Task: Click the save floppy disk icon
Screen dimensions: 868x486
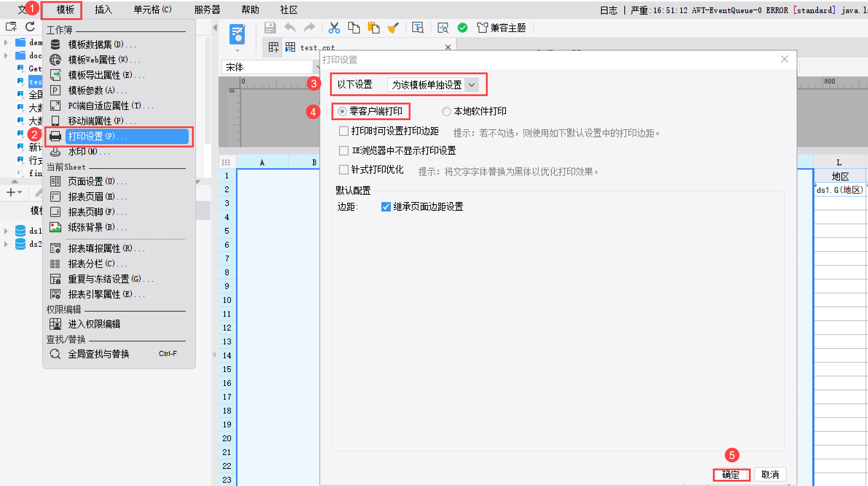Action: click(x=270, y=28)
